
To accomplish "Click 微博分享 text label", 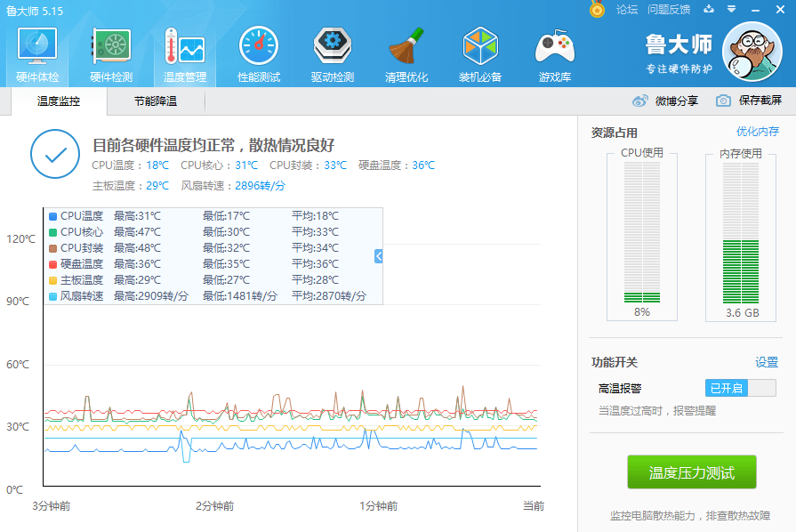I will pyautogui.click(x=677, y=101).
